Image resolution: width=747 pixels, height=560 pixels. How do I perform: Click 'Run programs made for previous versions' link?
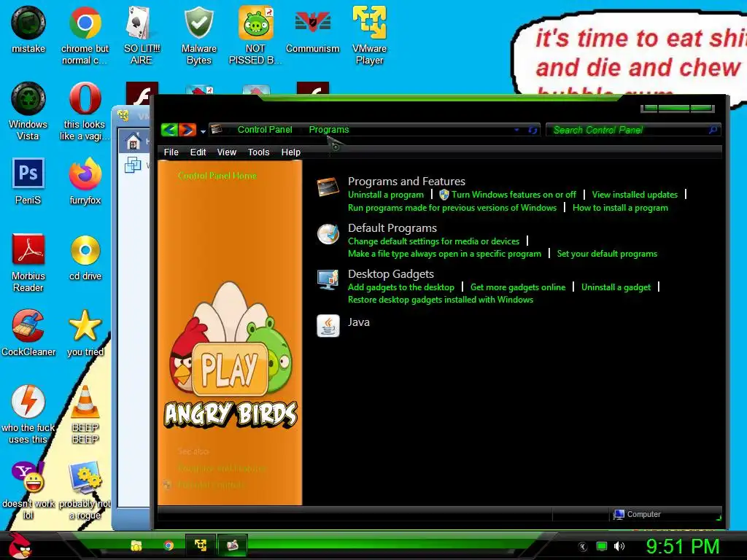(452, 208)
